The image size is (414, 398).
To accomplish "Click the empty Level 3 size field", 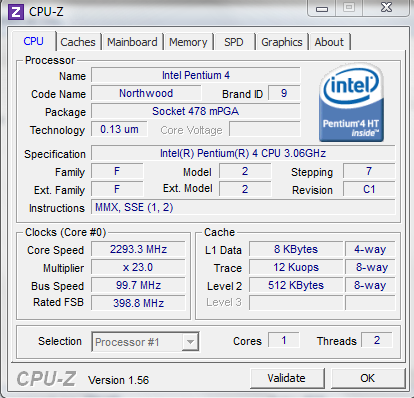I will (x=296, y=303).
